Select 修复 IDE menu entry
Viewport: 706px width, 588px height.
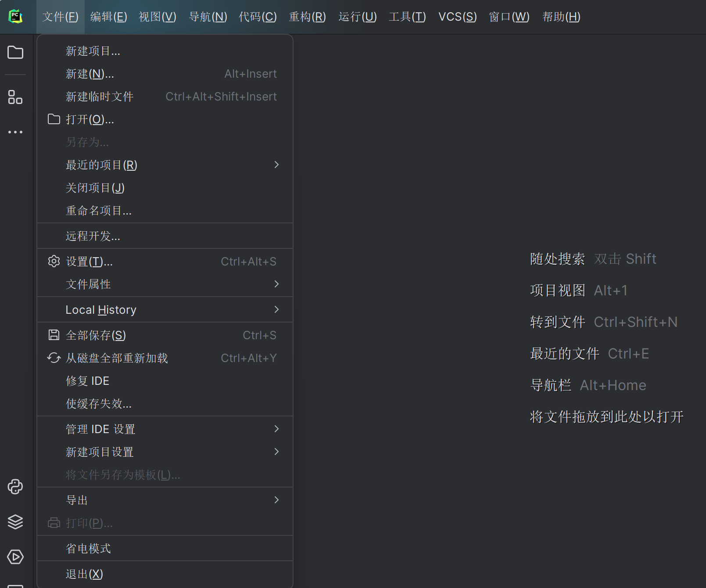tap(165, 381)
